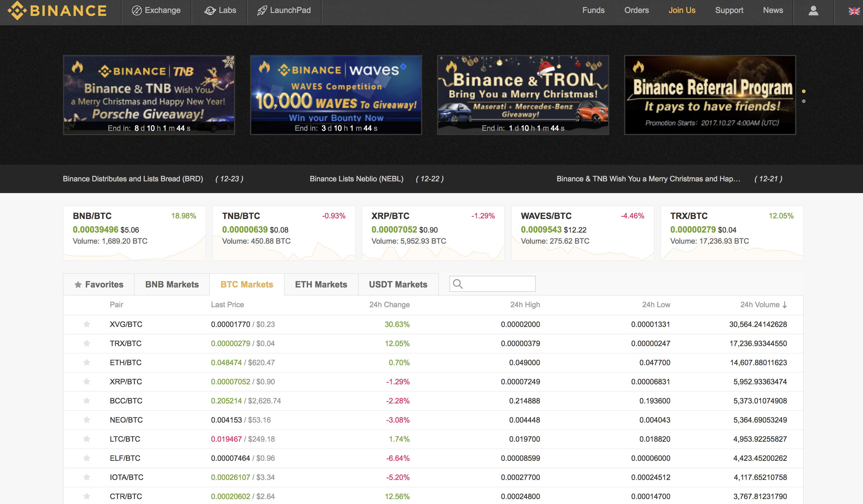Click the Labs planet icon
Image resolution: width=863 pixels, height=504 pixels.
click(x=210, y=10)
